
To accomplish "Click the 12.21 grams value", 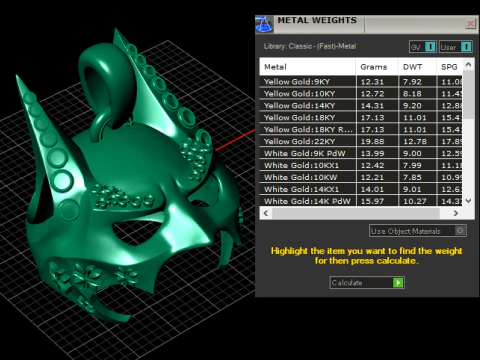I will tap(372, 178).
